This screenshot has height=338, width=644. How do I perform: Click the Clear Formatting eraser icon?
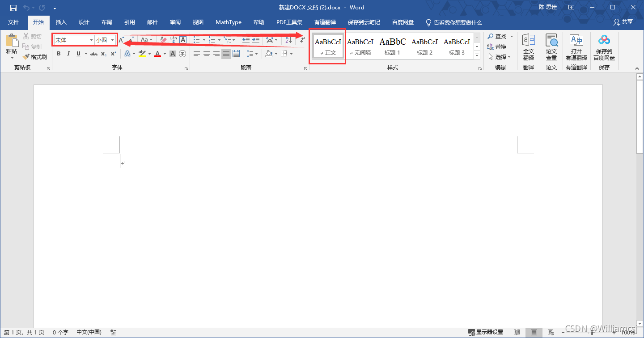tap(163, 40)
